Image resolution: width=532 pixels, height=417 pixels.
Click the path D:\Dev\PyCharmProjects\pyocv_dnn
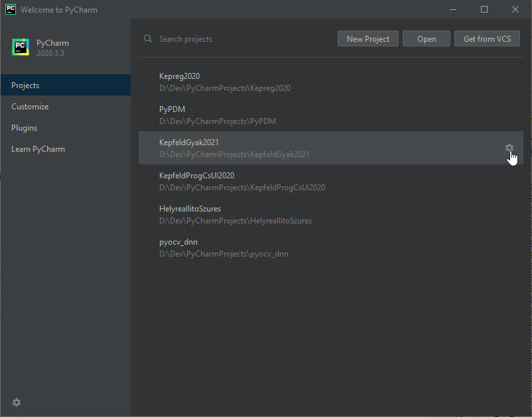point(224,254)
